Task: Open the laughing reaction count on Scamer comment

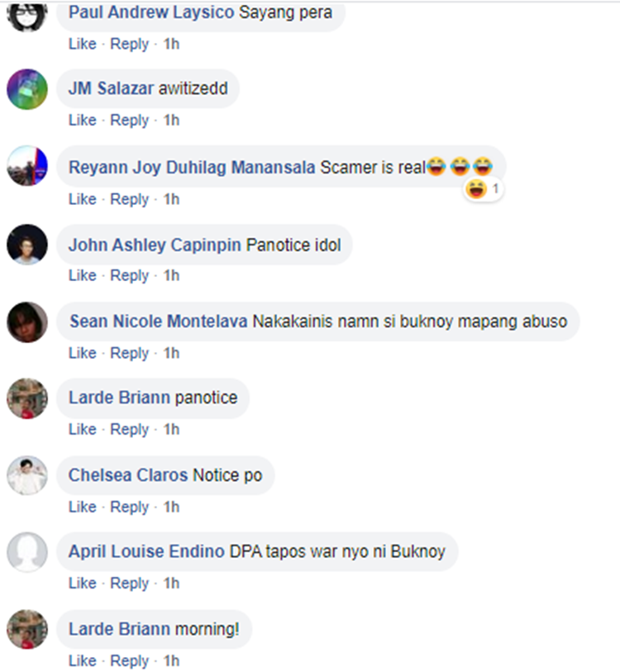Action: coord(484,189)
